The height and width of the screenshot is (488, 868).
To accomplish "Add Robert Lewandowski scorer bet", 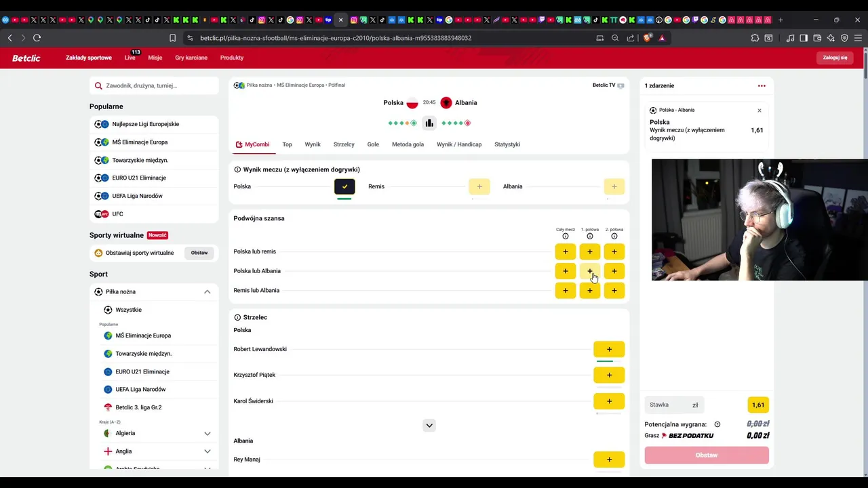I will click(609, 349).
